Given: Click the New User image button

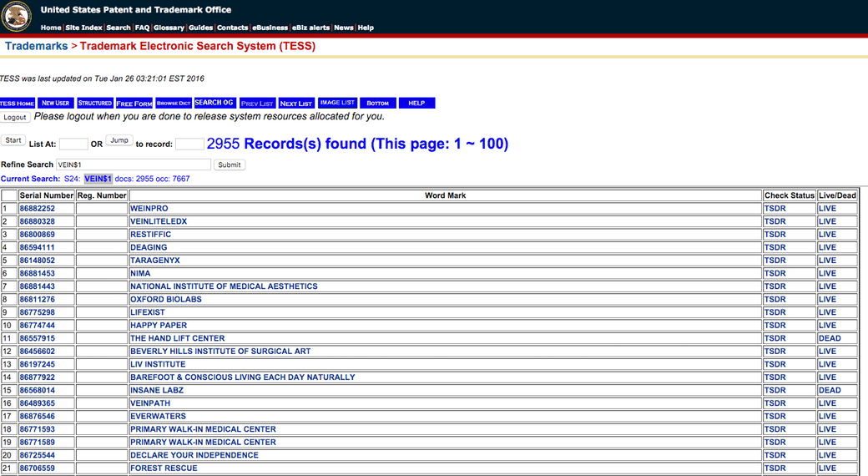Looking at the screenshot, I should [56, 104].
